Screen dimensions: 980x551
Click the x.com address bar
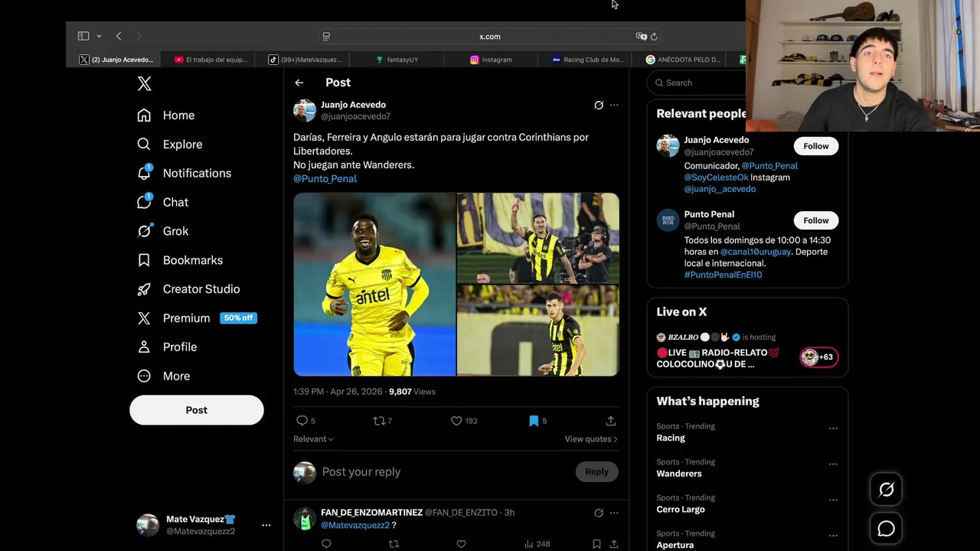[x=490, y=36]
